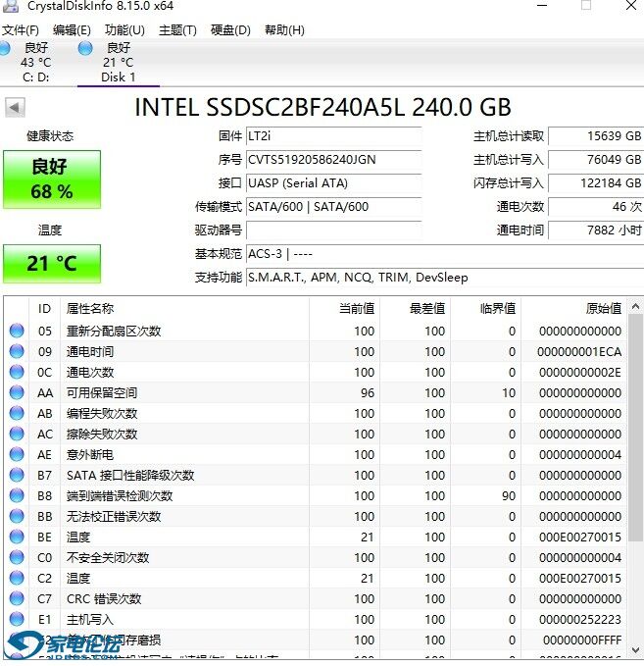Click status orb for C7 CRC 错误次数
This screenshot has width=644, height=666.
17,599
